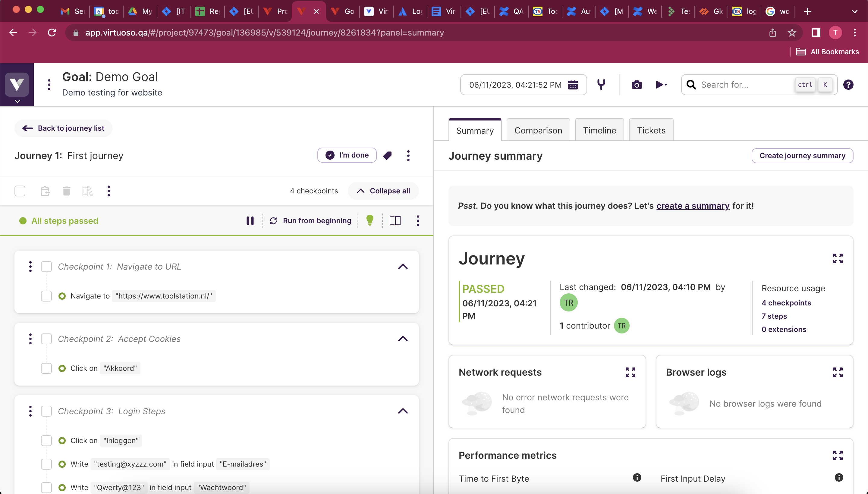Viewport: 868px width, 494px height.
Task: Select the Navigate to step checkbox
Action: (46, 296)
